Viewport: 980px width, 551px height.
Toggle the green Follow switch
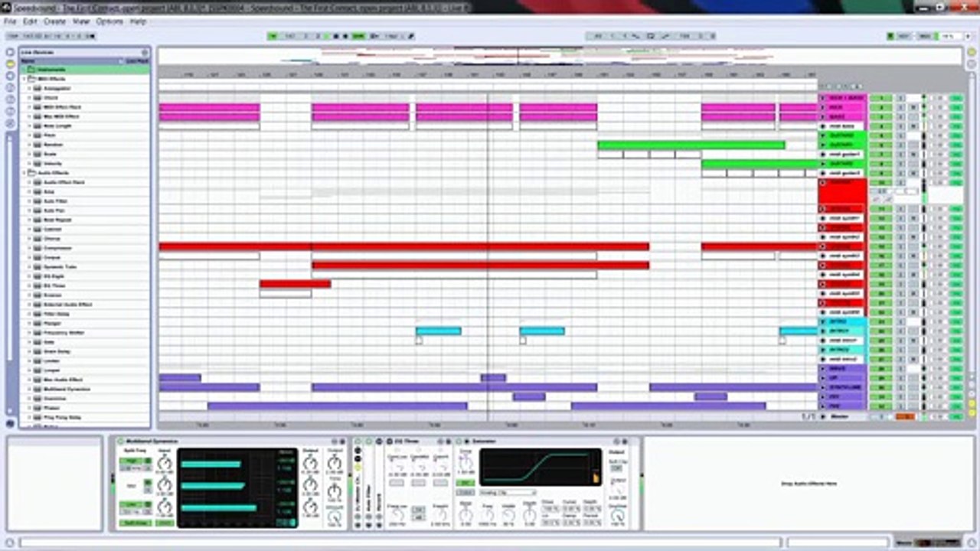click(273, 36)
